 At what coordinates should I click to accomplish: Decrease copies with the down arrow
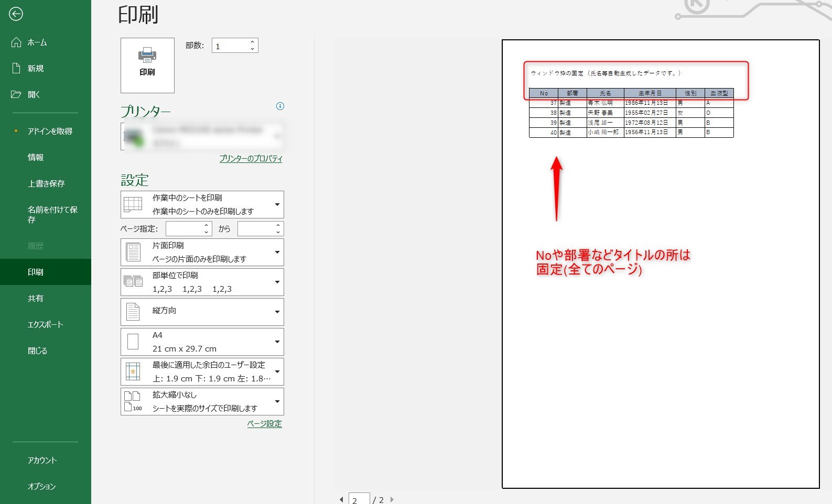coord(252,49)
